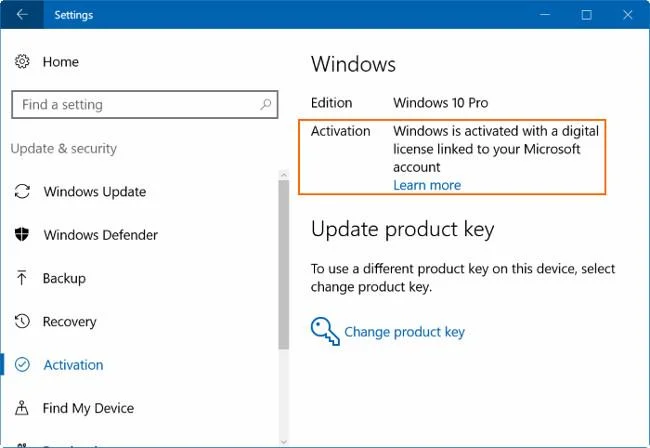Open the Activation settings page
This screenshot has height=448, width=650.
click(73, 365)
